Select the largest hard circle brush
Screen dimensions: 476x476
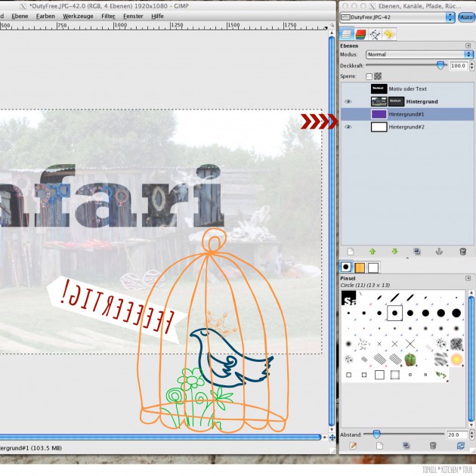tap(456, 313)
